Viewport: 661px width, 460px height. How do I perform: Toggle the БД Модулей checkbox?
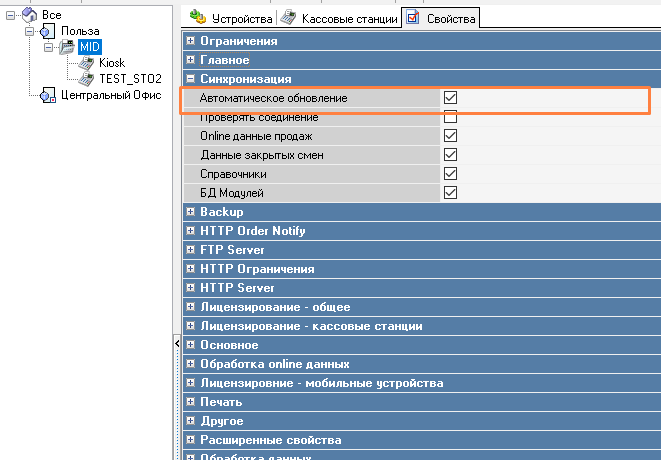pyautogui.click(x=450, y=193)
